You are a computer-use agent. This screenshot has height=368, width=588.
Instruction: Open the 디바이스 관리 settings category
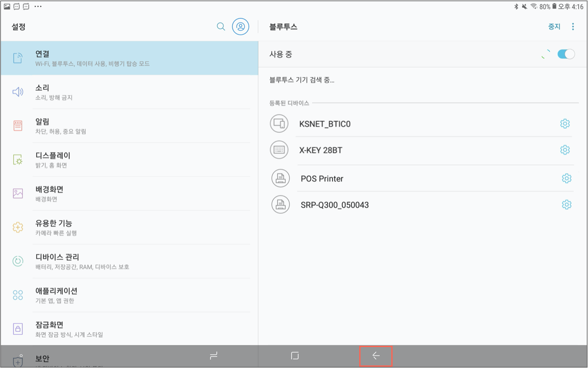(x=130, y=261)
